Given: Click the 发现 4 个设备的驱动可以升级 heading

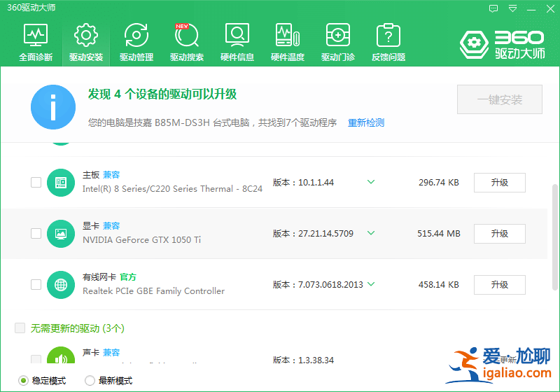Looking at the screenshot, I should [162, 94].
